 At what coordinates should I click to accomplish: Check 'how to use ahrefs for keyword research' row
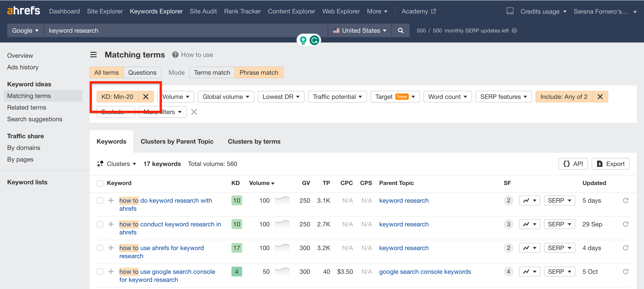100,248
